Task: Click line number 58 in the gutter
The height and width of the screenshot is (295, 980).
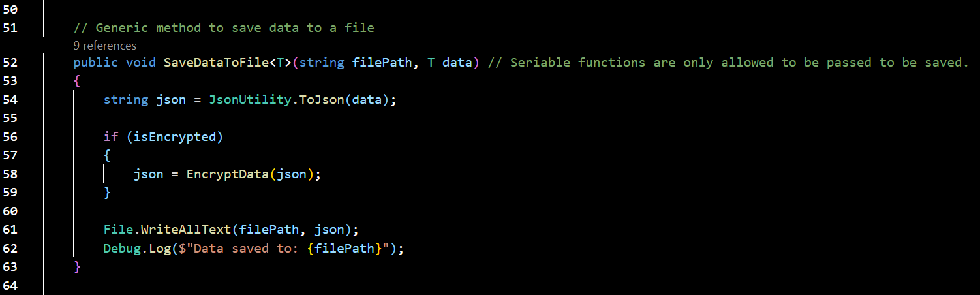Action: coord(11,174)
